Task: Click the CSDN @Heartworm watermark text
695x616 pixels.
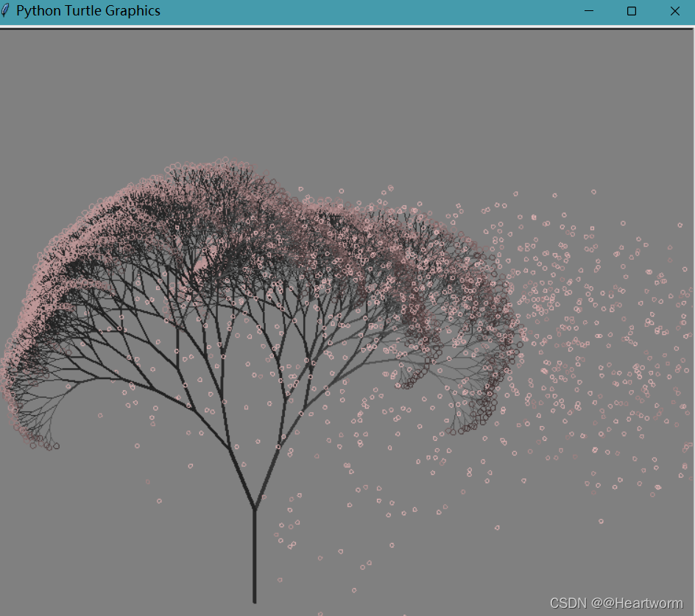Action: (x=618, y=602)
